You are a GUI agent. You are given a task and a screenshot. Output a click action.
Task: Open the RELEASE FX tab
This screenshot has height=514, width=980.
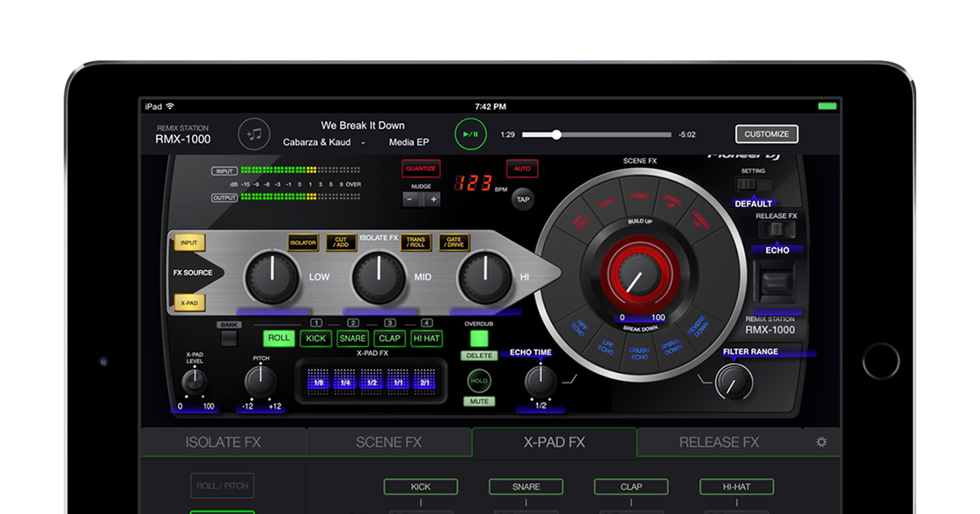pos(719,442)
